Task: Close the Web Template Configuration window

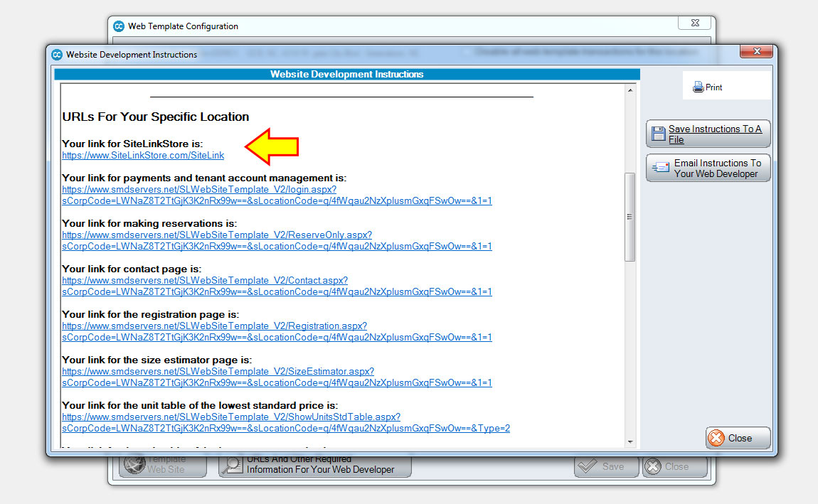Action: pyautogui.click(x=695, y=23)
